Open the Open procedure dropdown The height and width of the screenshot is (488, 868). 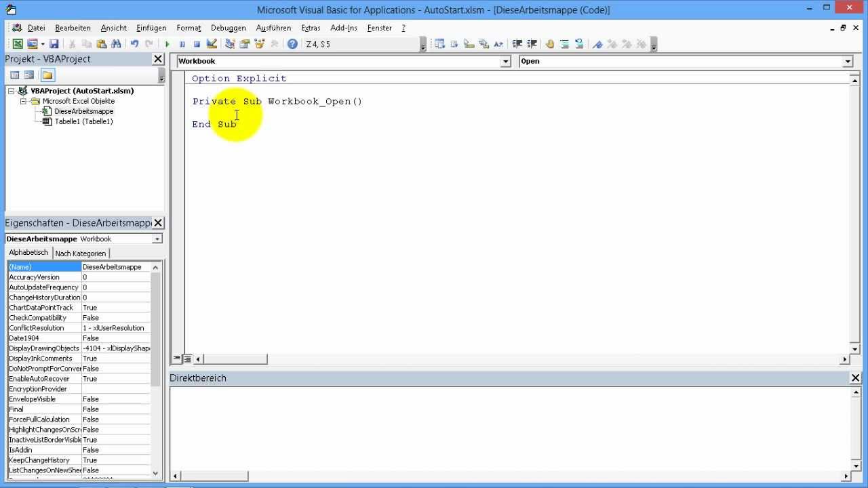(x=848, y=61)
